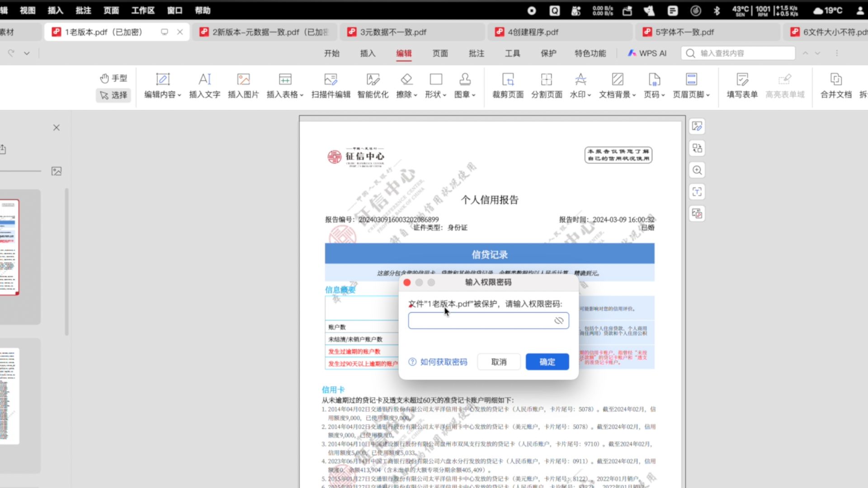Click the image edit icon on right sidebar
Viewport: 868px width, 488px height.
coord(697,127)
